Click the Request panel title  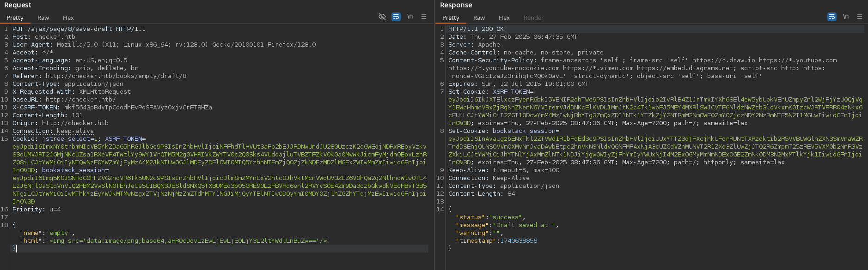[18, 5]
